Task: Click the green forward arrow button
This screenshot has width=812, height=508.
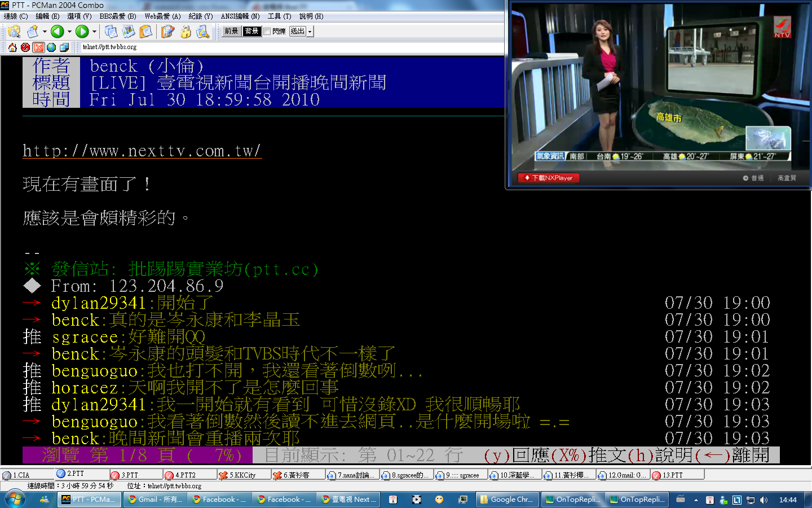Action: (x=82, y=32)
